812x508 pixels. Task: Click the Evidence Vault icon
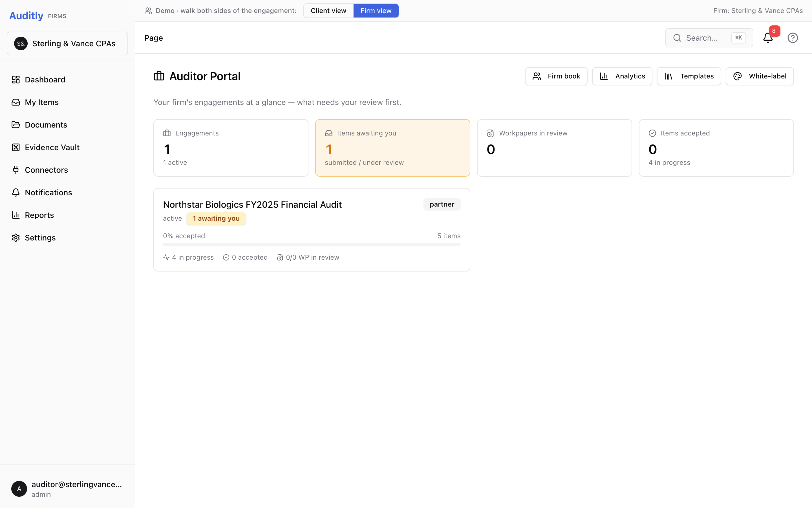pos(16,147)
